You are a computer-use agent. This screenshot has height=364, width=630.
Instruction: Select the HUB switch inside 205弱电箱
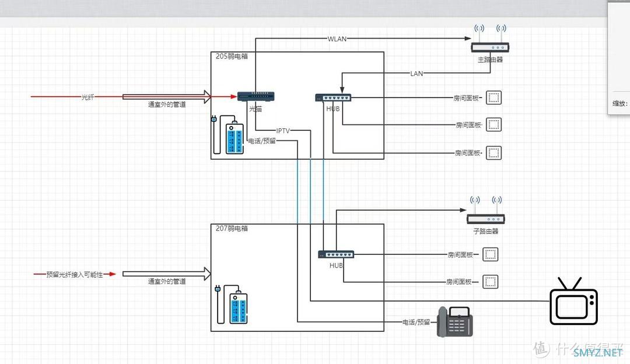333,97
